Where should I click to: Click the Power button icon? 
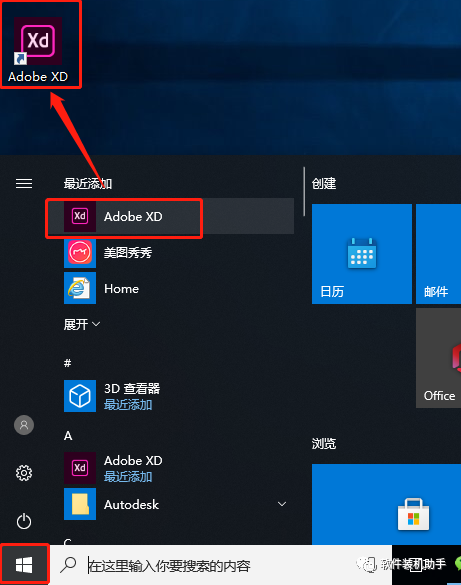pyautogui.click(x=24, y=521)
